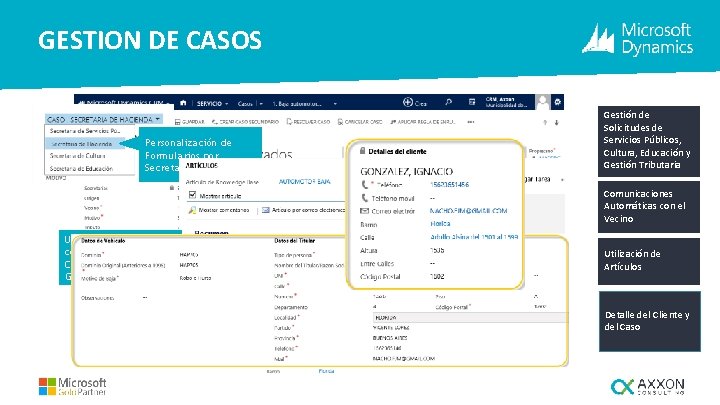Click the lock icon beside Detalles del cliente
Viewport: 720px width, 405px height.
(x=362, y=151)
